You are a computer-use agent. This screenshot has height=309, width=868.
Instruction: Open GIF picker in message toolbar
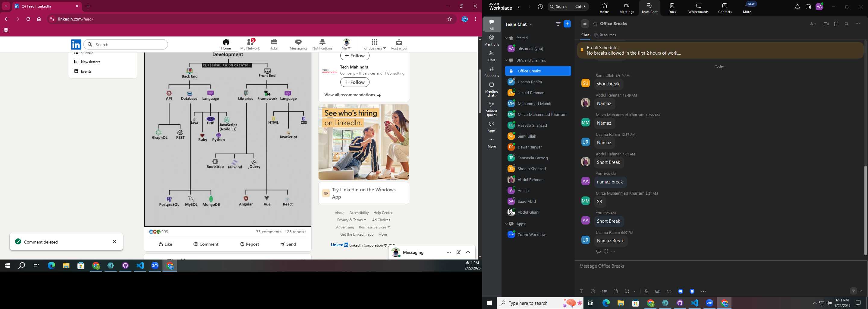604,291
